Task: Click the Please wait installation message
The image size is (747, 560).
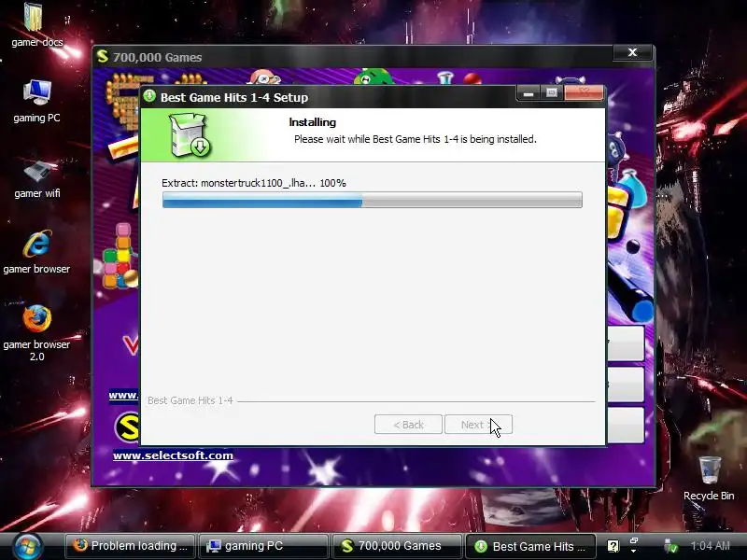Action: coord(415,139)
